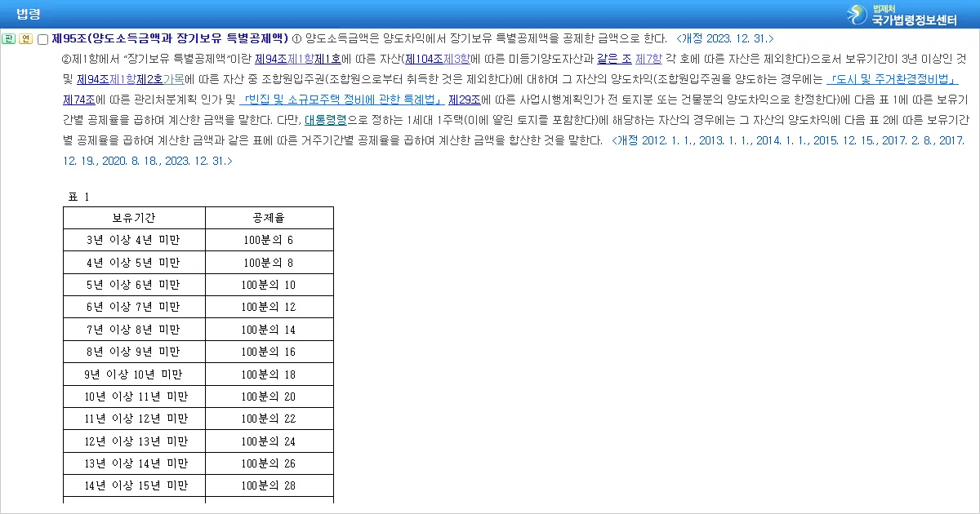Select the cell 5년 이상 6년 미만

(x=134, y=285)
